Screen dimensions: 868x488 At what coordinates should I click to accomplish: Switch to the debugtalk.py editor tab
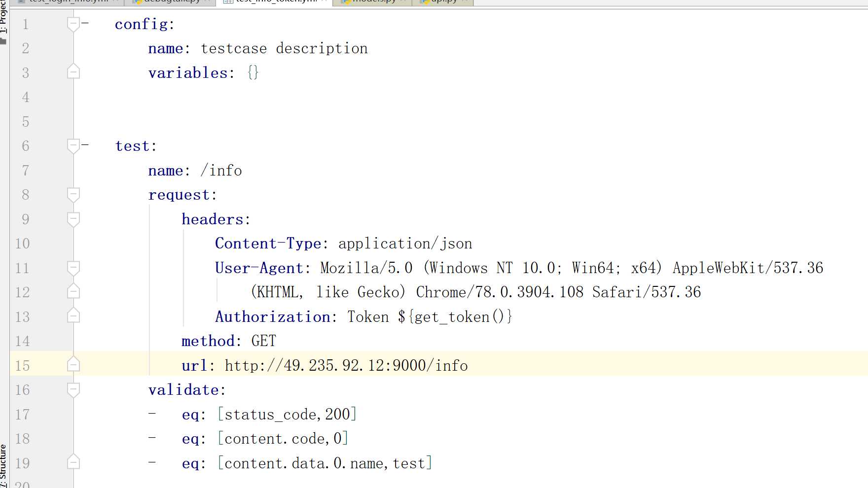pyautogui.click(x=171, y=1)
